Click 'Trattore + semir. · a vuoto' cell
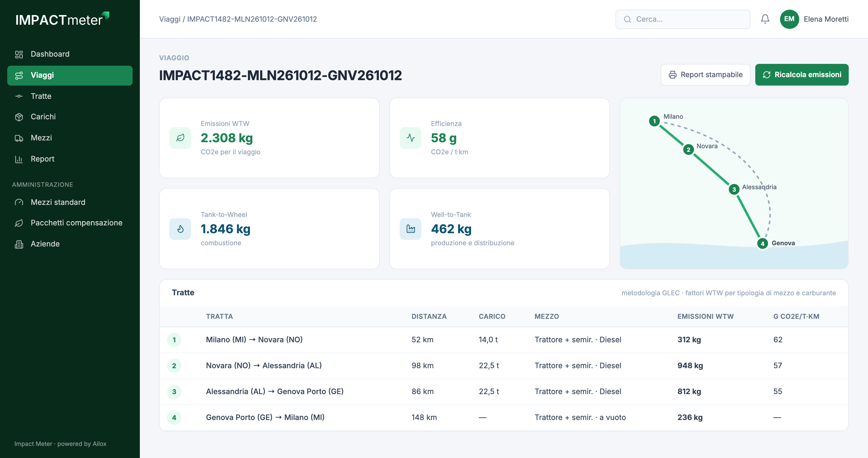 (x=580, y=418)
